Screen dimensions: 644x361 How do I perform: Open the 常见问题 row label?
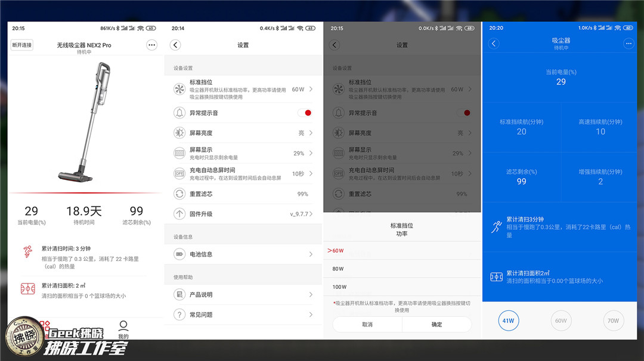[201, 315]
